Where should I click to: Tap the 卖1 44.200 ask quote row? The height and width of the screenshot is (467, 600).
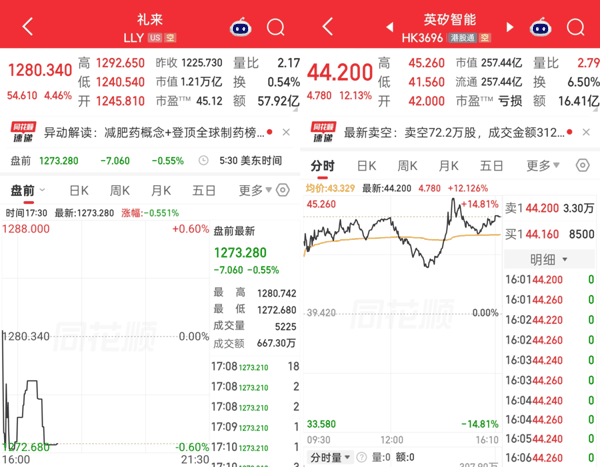click(549, 208)
